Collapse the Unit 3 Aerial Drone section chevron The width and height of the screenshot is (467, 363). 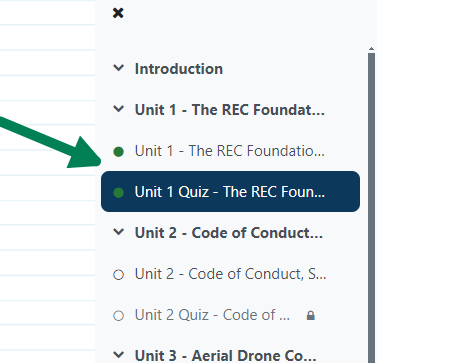click(119, 355)
